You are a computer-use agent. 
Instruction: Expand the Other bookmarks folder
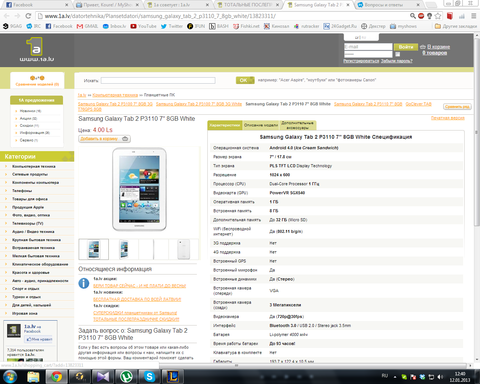pyautogui.click(x=455, y=26)
